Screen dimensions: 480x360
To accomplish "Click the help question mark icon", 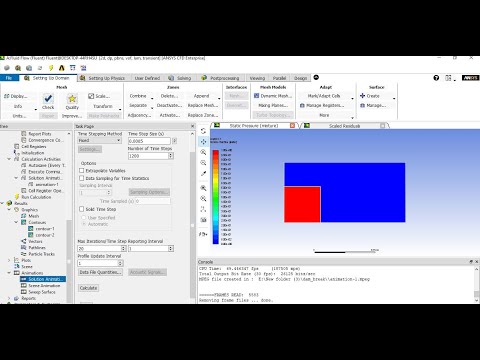I will pos(436,78).
